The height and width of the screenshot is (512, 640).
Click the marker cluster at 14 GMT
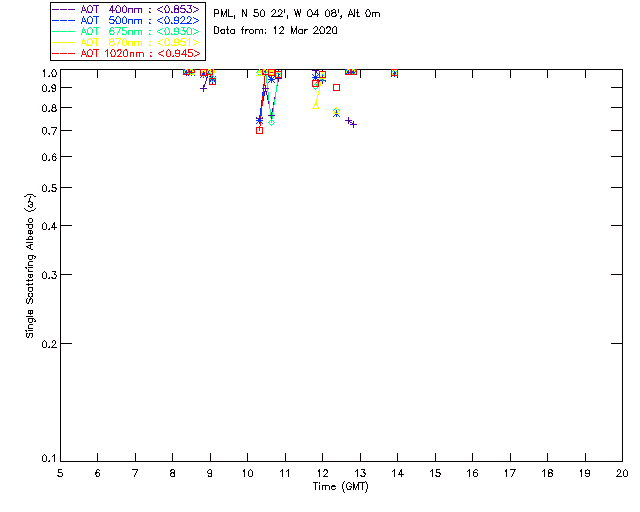tap(394, 73)
